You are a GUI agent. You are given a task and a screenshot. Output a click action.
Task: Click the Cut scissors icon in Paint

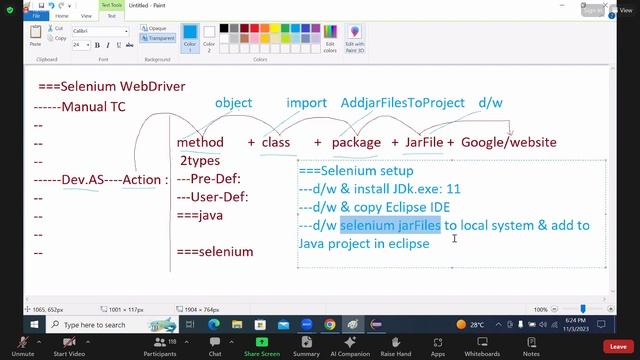[x=50, y=28]
